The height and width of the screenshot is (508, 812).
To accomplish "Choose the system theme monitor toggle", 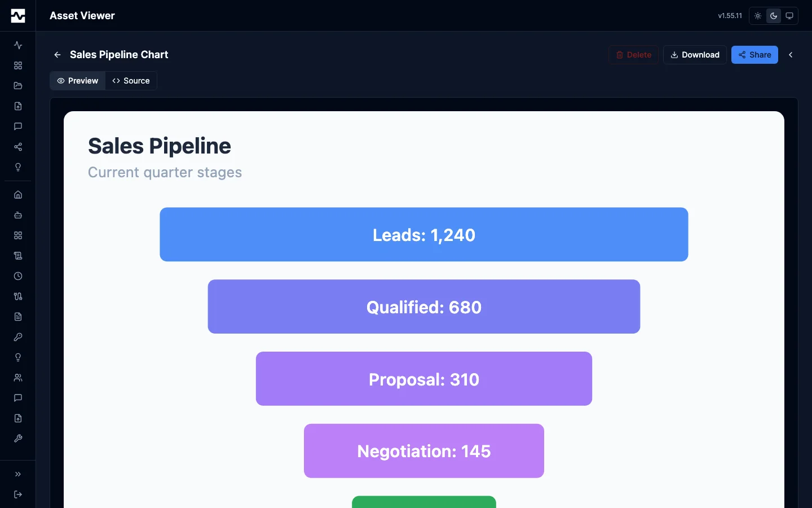I will tap(789, 16).
